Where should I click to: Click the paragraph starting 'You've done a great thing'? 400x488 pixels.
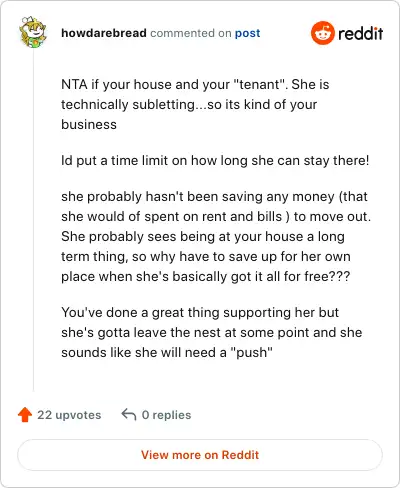point(212,332)
